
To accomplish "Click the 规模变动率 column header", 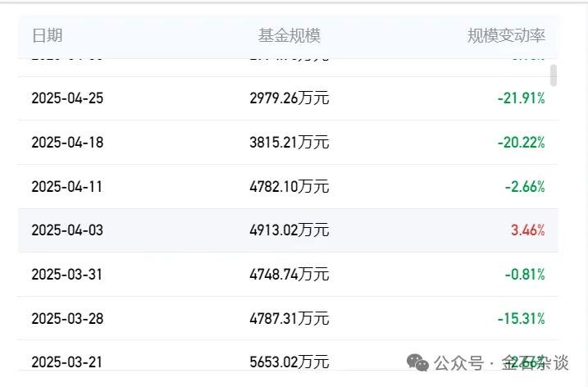I will click(506, 36).
